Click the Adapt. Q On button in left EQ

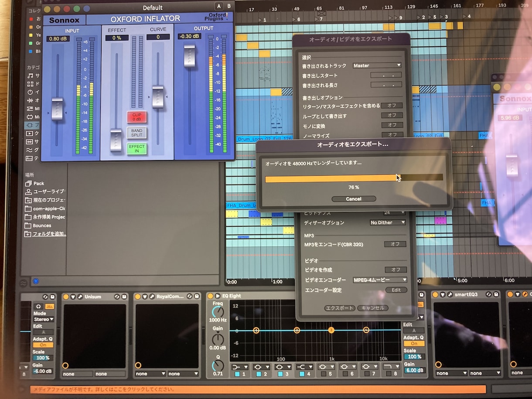coord(43,344)
